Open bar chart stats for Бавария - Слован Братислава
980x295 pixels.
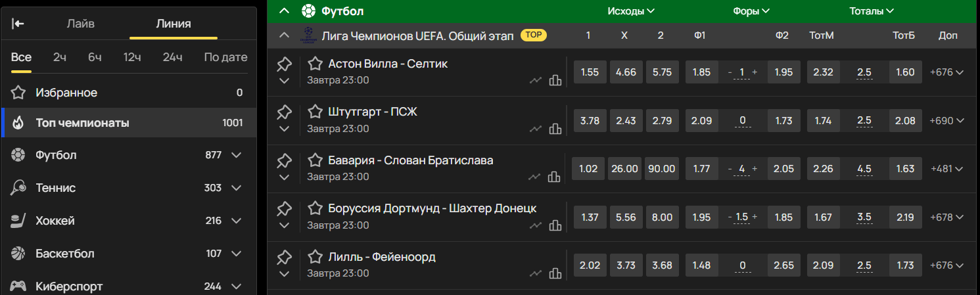pyautogui.click(x=555, y=177)
